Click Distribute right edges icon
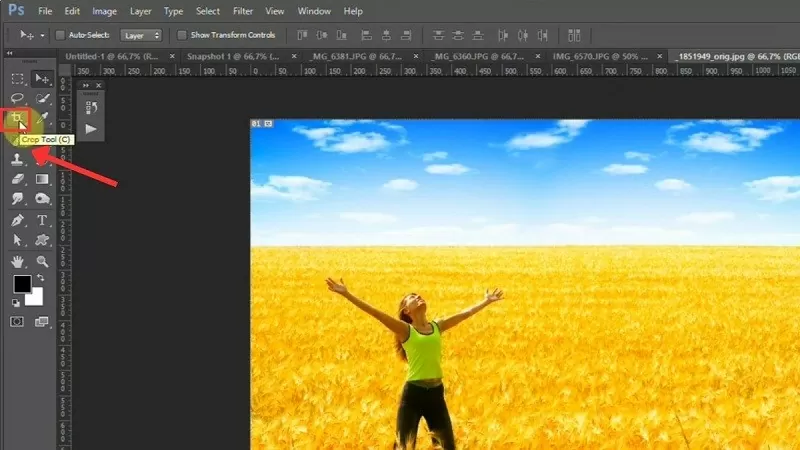This screenshot has height=450, width=800. click(542, 35)
